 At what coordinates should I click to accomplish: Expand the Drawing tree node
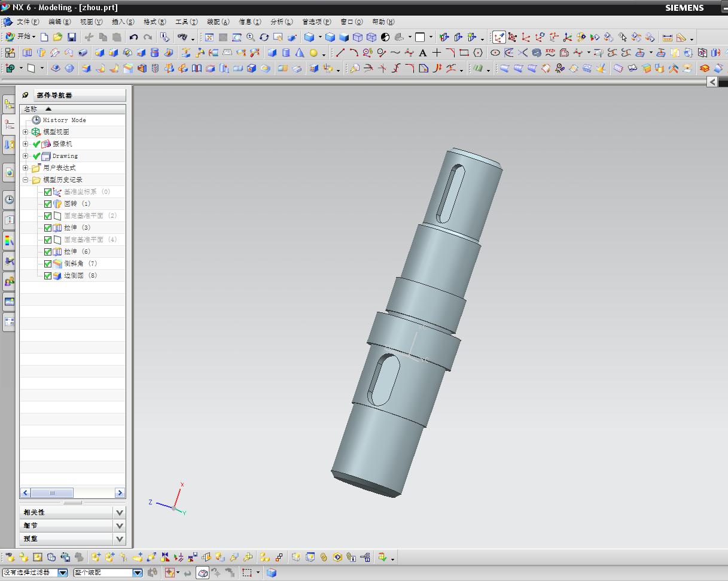click(26, 156)
